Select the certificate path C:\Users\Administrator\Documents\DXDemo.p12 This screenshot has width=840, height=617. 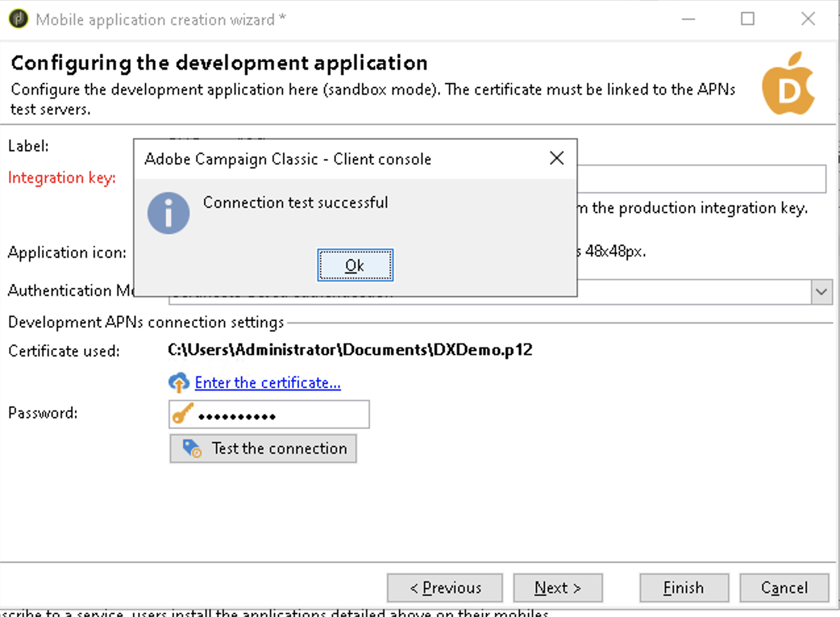tap(350, 350)
